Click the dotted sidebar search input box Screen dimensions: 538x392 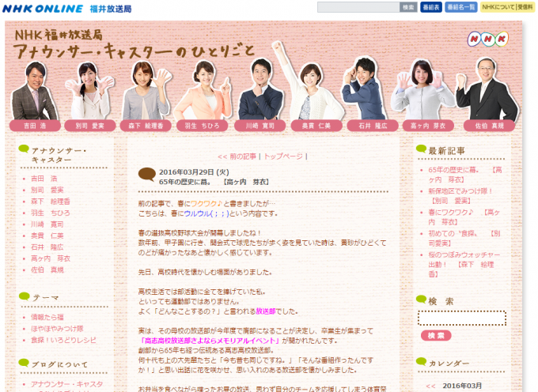click(x=461, y=318)
